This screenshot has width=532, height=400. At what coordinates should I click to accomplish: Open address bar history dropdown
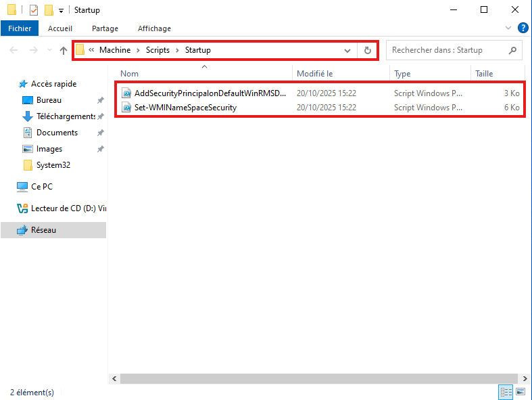click(x=347, y=50)
